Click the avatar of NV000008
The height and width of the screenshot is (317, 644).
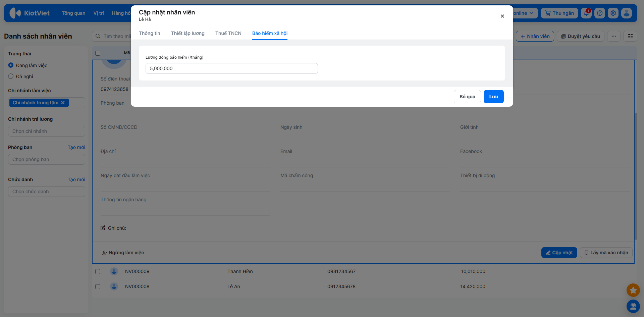tap(114, 286)
